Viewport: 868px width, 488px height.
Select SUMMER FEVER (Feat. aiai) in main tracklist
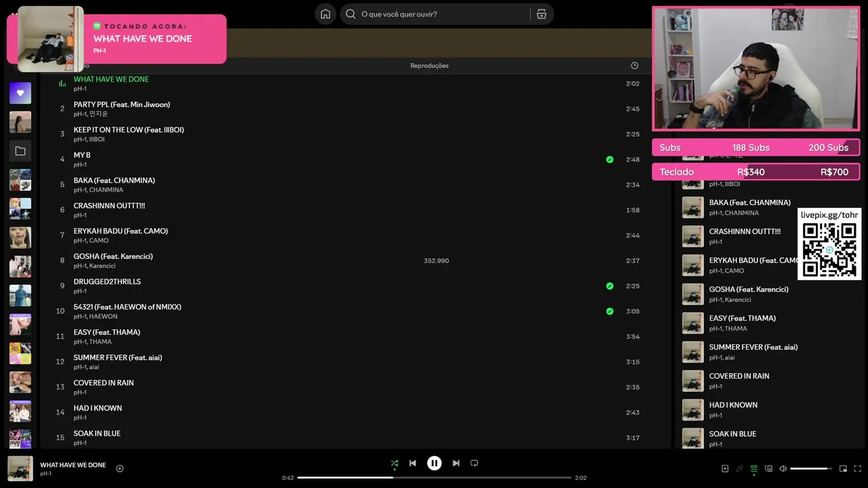117,357
